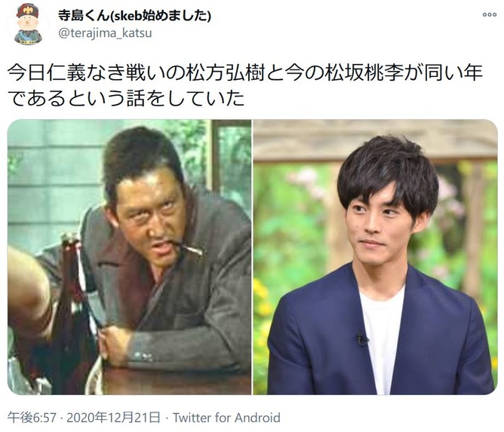This screenshot has height=432, width=504.
Task: Open the 寺島くん display name profile link
Action: coord(134,15)
